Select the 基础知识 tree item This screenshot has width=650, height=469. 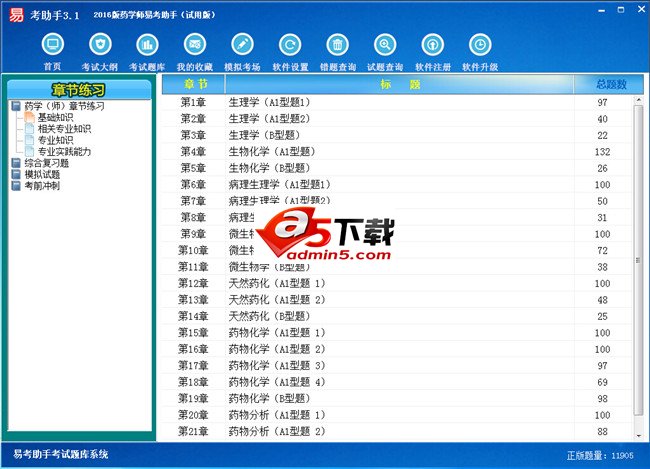(56, 117)
